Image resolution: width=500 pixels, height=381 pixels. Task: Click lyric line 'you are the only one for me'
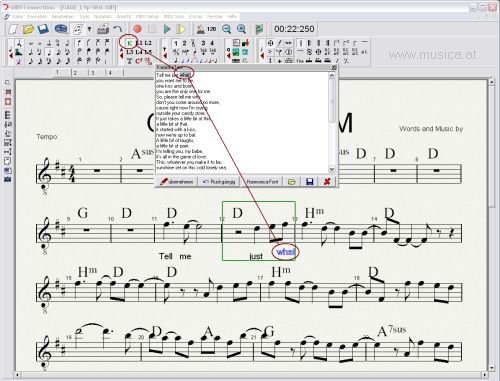pyautogui.click(x=183, y=91)
